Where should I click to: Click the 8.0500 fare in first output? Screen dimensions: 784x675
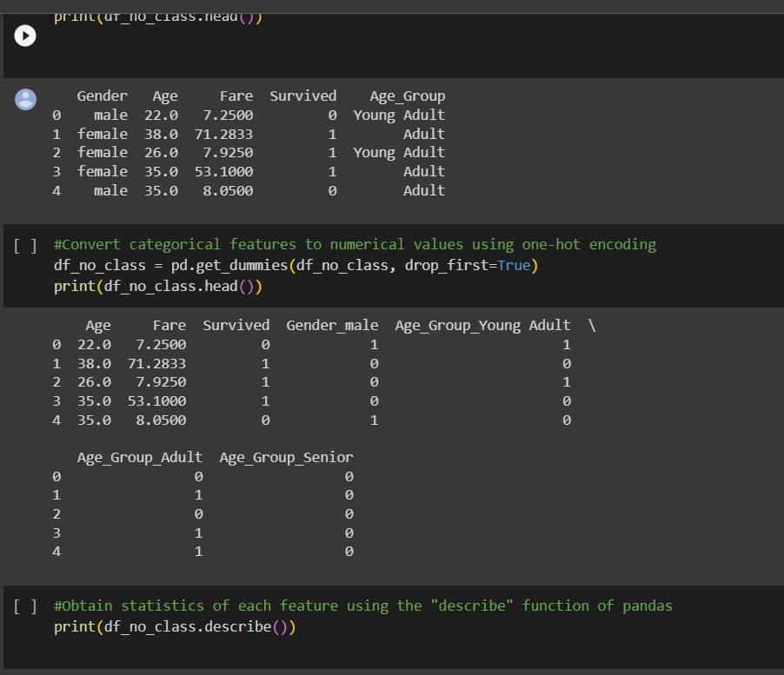click(x=228, y=191)
